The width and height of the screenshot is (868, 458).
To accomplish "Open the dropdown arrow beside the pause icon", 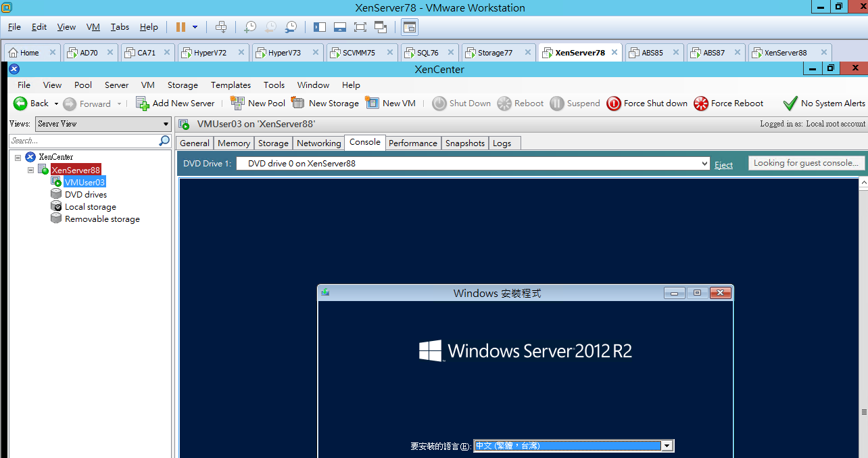I will (195, 27).
